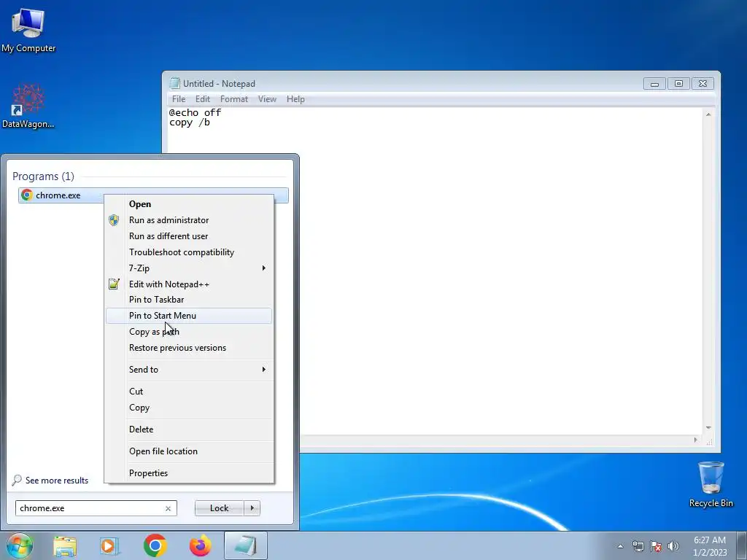
Task: Select Restore previous versions
Action: [x=189, y=348]
